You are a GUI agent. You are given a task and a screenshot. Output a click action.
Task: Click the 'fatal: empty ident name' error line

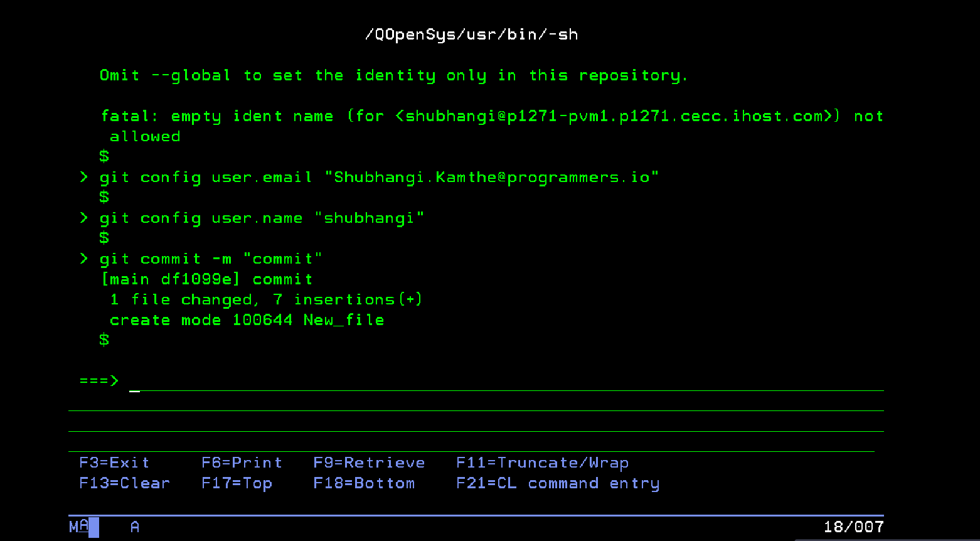pyautogui.click(x=491, y=117)
